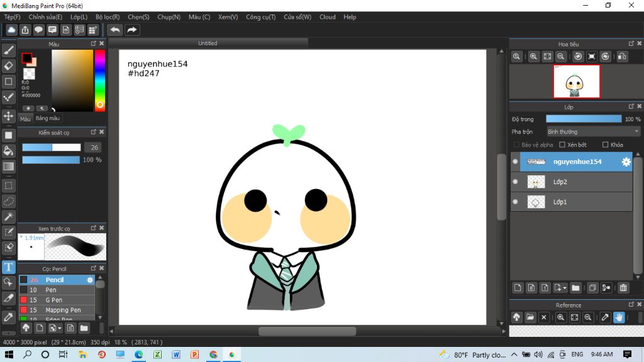644x362 pixels.
Task: Hide the Lớp1 layer
Action: click(x=515, y=202)
